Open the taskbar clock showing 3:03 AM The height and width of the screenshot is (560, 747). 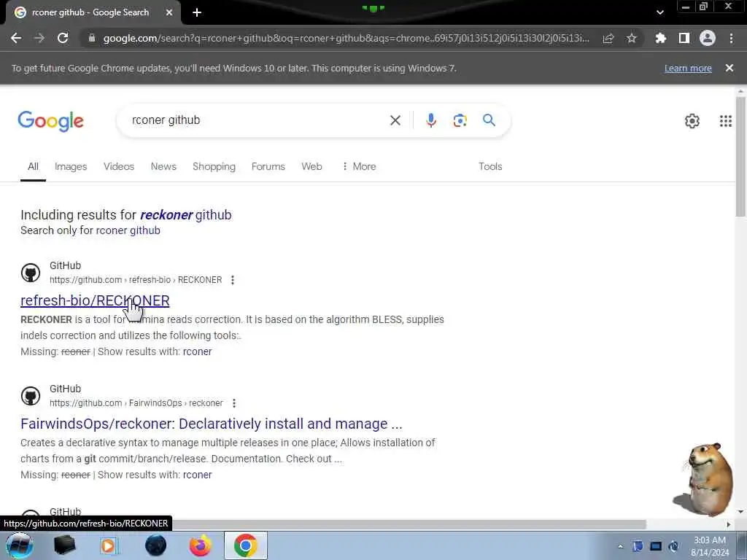coord(710,546)
